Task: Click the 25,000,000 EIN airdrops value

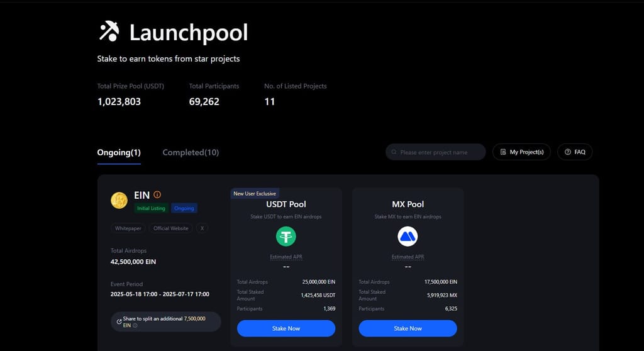Action: 319,282
